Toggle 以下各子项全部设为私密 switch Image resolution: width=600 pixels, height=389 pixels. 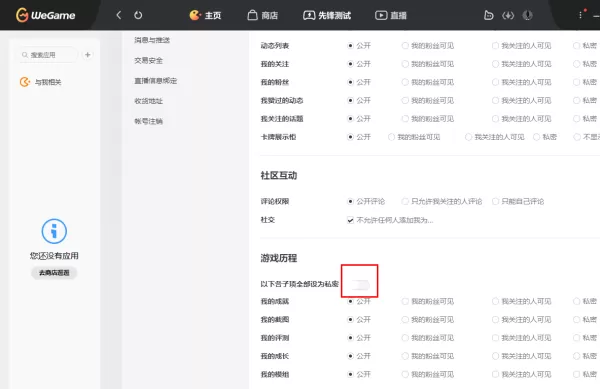[x=360, y=285]
